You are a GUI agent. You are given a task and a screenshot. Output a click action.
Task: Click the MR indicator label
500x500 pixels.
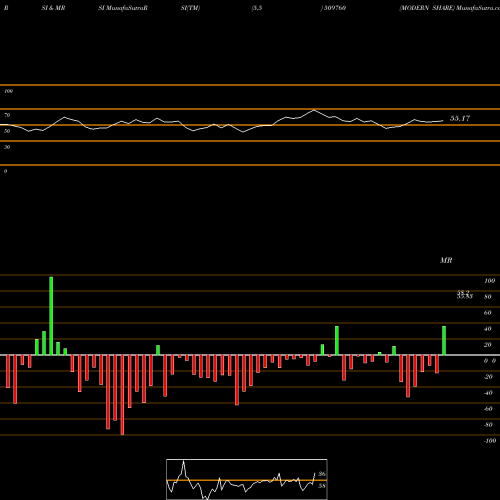pos(446,260)
